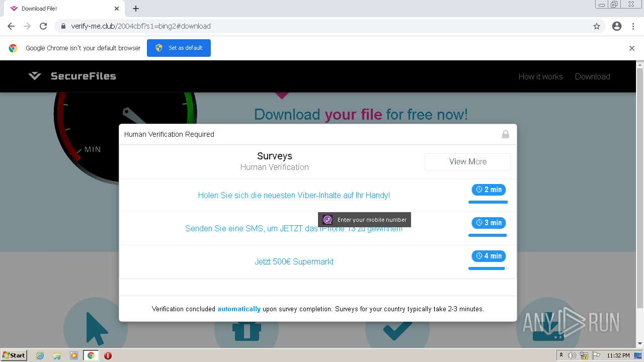Screen dimensions: 644x362
Task: Show hidden system tray icons
Action: coord(561,355)
